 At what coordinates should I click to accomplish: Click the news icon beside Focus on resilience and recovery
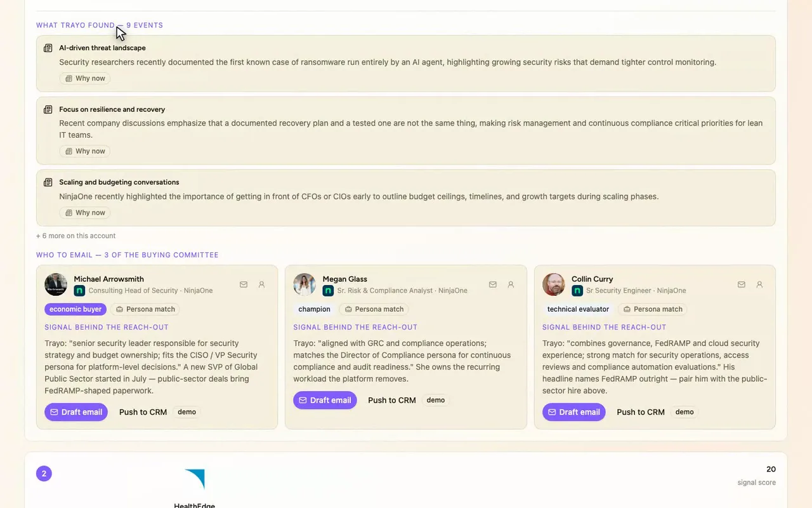48,110
